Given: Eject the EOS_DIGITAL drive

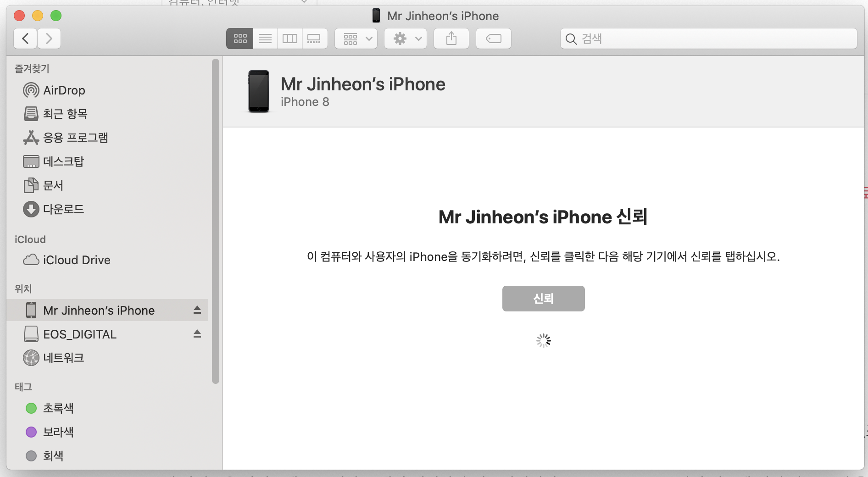Looking at the screenshot, I should coord(197,334).
